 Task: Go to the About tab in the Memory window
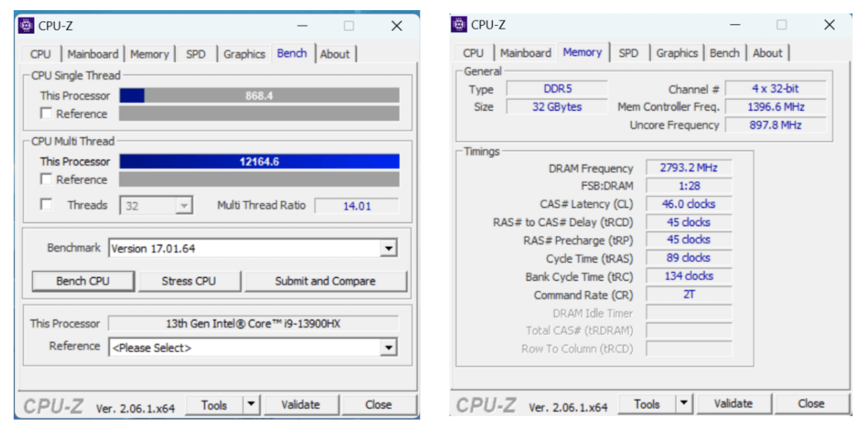click(767, 53)
